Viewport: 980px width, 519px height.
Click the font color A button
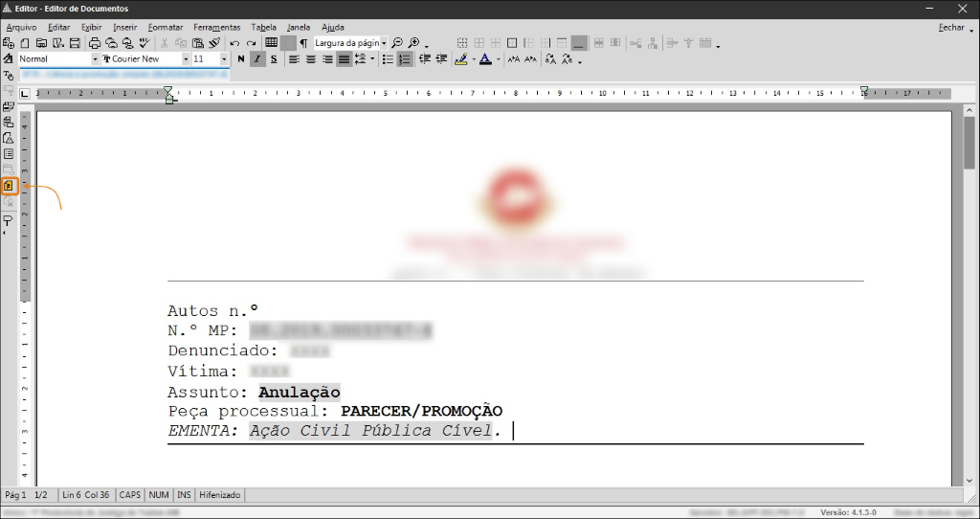coord(485,59)
